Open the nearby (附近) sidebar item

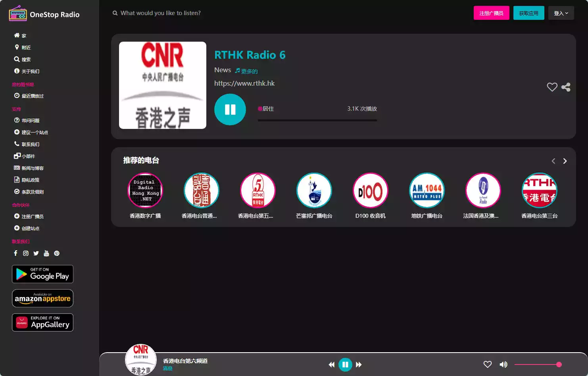23,47
